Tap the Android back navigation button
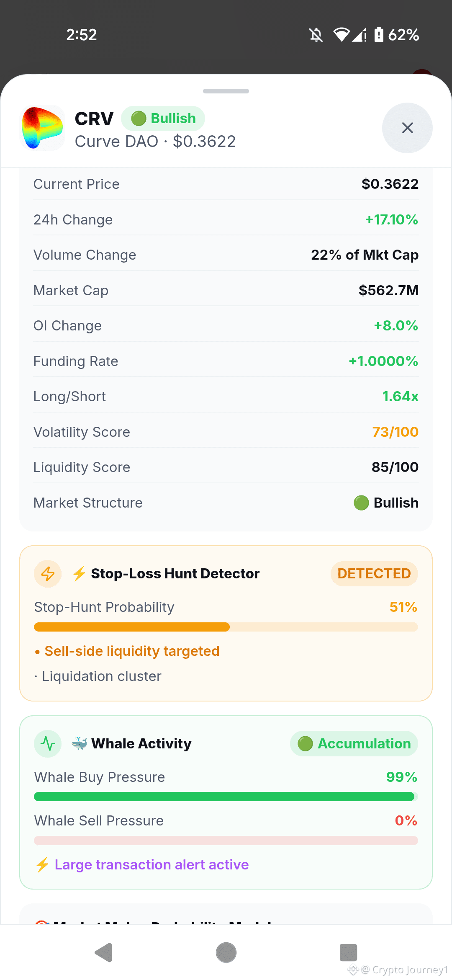The height and width of the screenshot is (980, 452). point(103,953)
